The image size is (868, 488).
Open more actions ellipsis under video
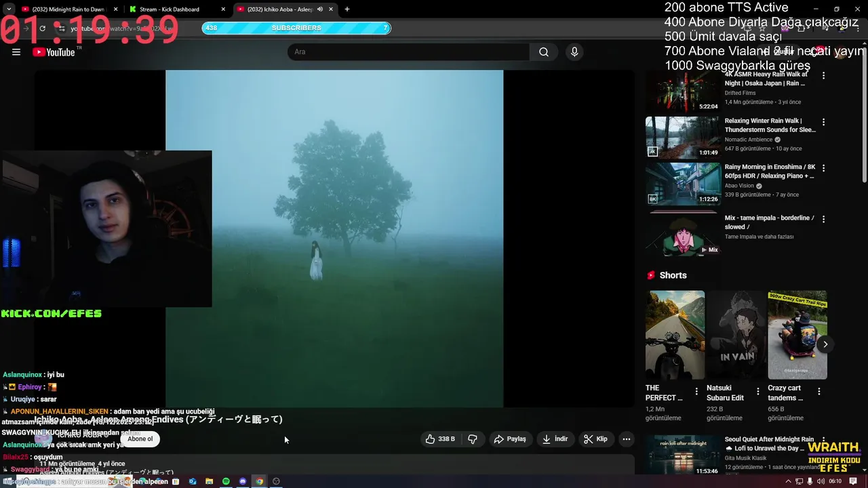(x=627, y=439)
